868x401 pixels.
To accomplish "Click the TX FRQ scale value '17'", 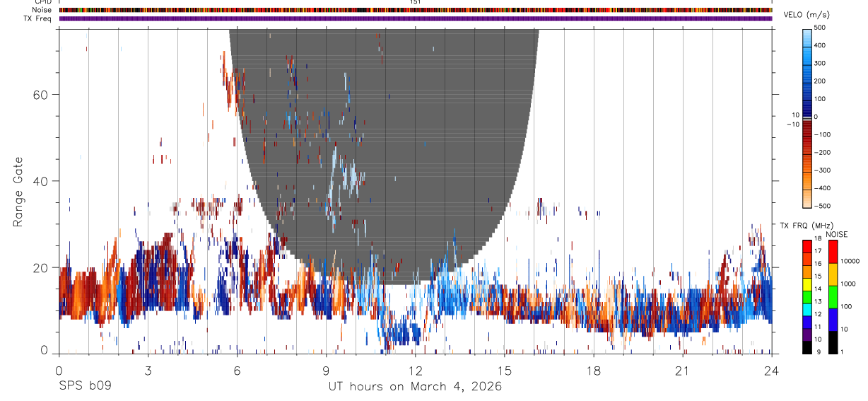I will (x=818, y=251).
